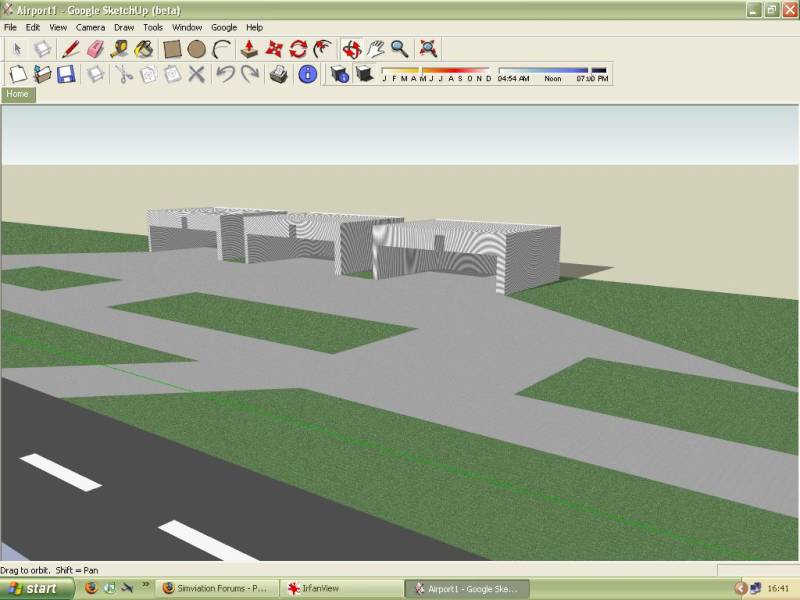
Task: Open the Draw menu
Action: [x=124, y=28]
